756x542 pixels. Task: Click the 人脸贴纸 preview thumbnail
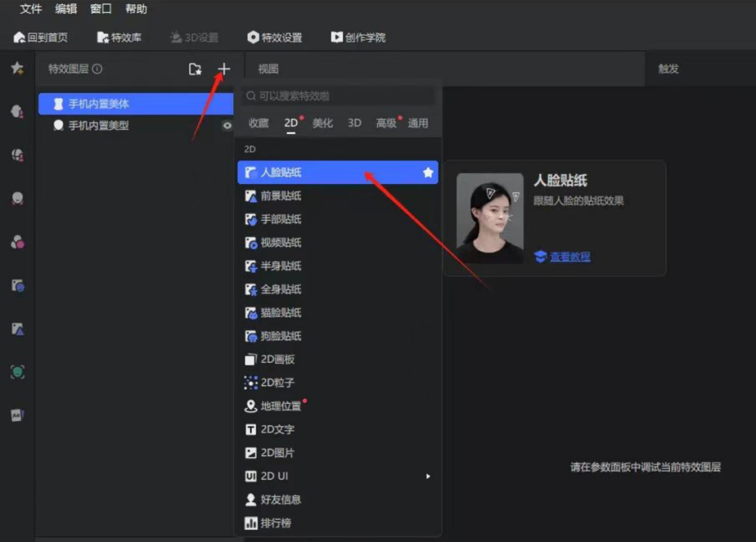tap(489, 218)
